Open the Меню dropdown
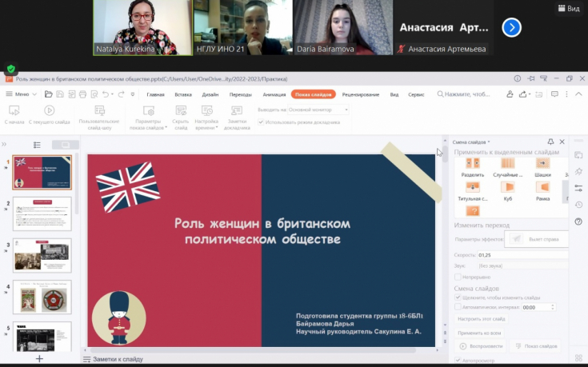This screenshot has height=367, width=588. [22, 94]
